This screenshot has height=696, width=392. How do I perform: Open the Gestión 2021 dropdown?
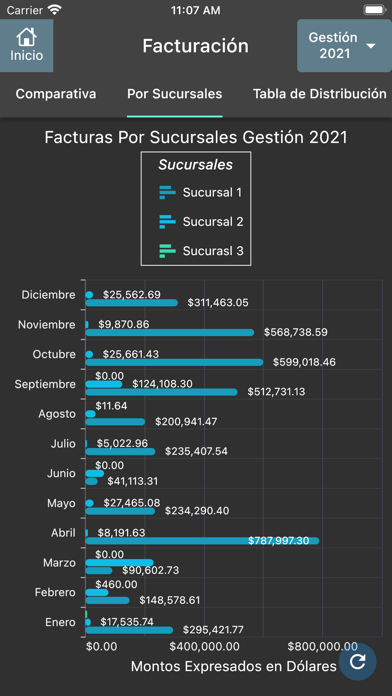[x=344, y=45]
